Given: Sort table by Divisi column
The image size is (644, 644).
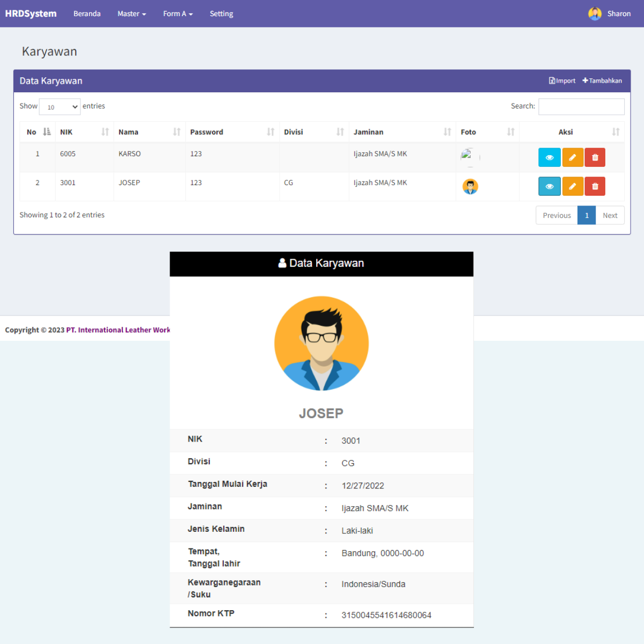Looking at the screenshot, I should tap(314, 132).
